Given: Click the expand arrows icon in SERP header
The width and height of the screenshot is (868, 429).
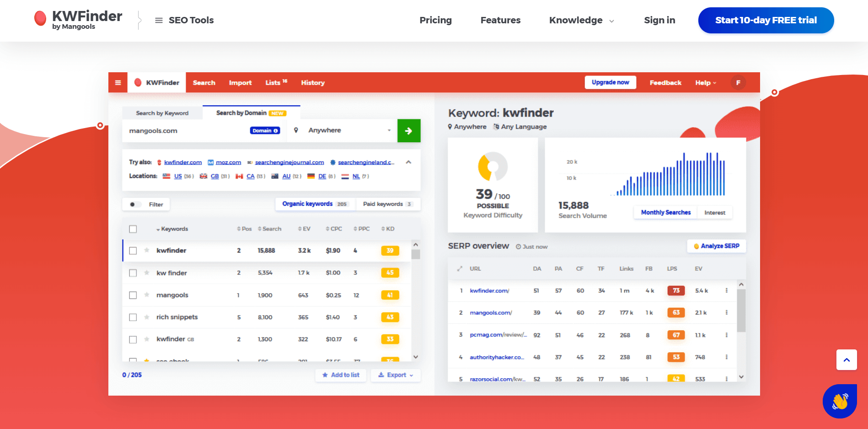Looking at the screenshot, I should click(460, 268).
